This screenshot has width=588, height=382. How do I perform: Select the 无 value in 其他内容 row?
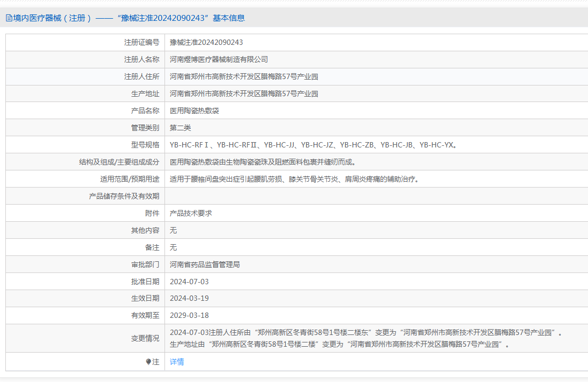click(x=173, y=230)
